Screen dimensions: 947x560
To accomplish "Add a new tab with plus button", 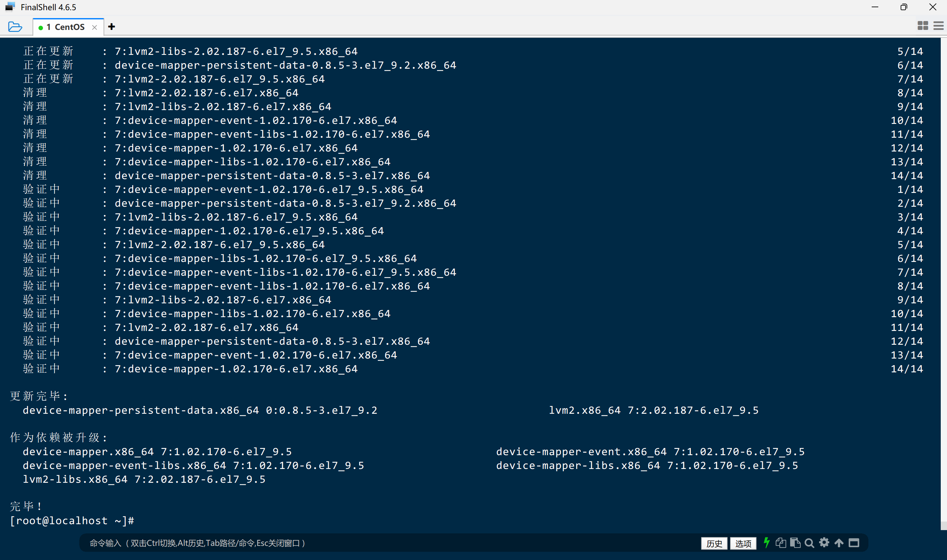I will click(111, 27).
